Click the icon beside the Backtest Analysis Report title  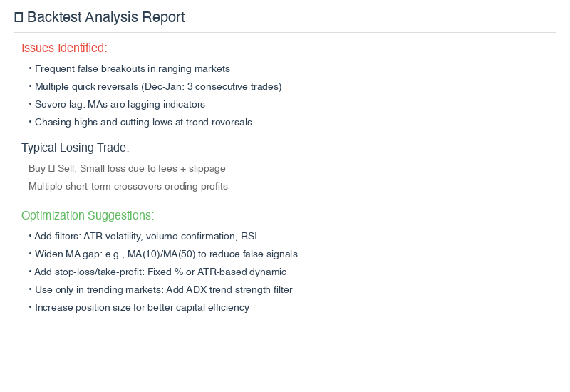(x=19, y=17)
